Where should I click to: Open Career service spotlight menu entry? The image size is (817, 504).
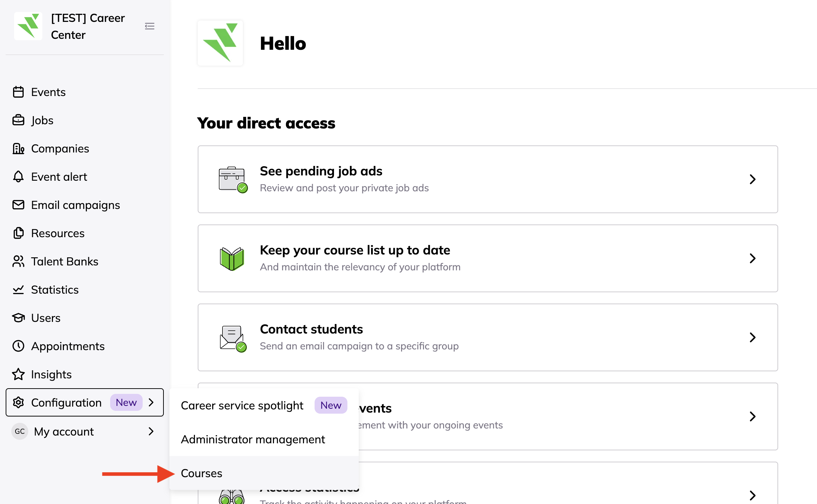pos(242,406)
